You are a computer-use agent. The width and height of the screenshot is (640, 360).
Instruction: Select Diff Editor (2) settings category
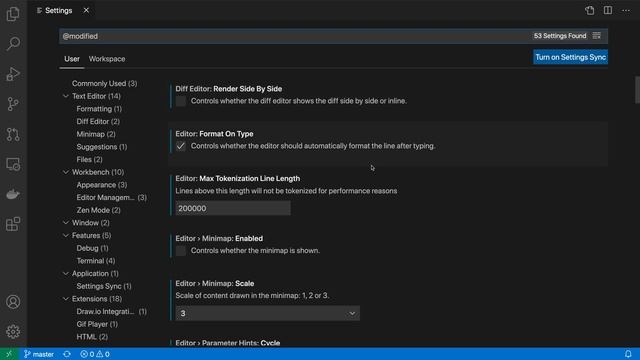[98, 122]
